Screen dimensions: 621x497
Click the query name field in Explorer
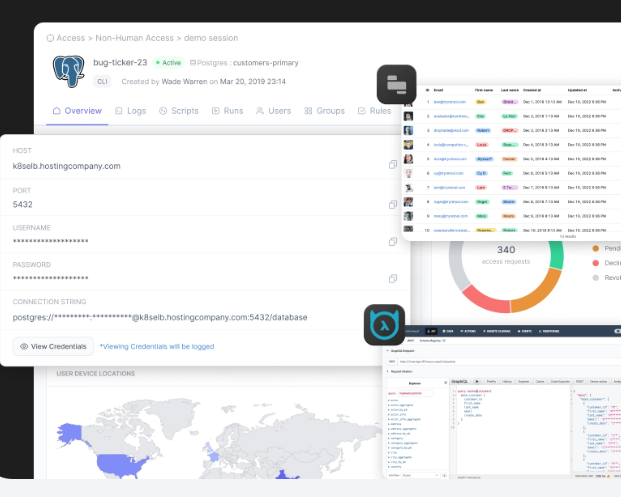[415, 393]
